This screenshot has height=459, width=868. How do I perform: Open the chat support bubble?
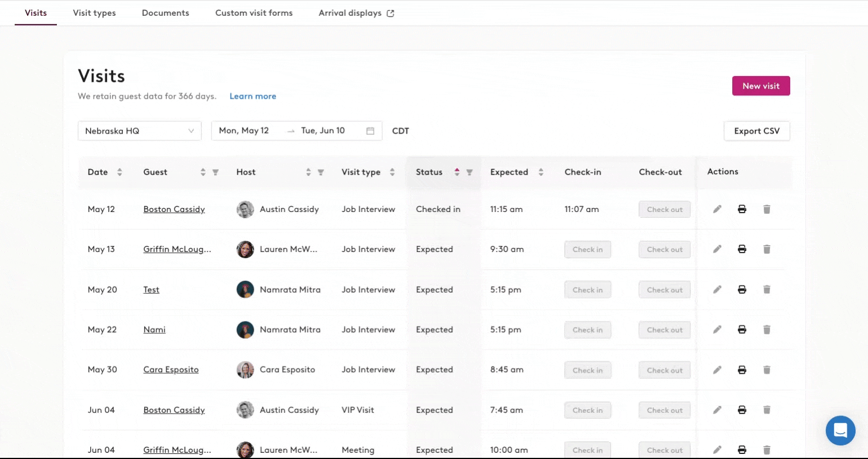tap(840, 430)
